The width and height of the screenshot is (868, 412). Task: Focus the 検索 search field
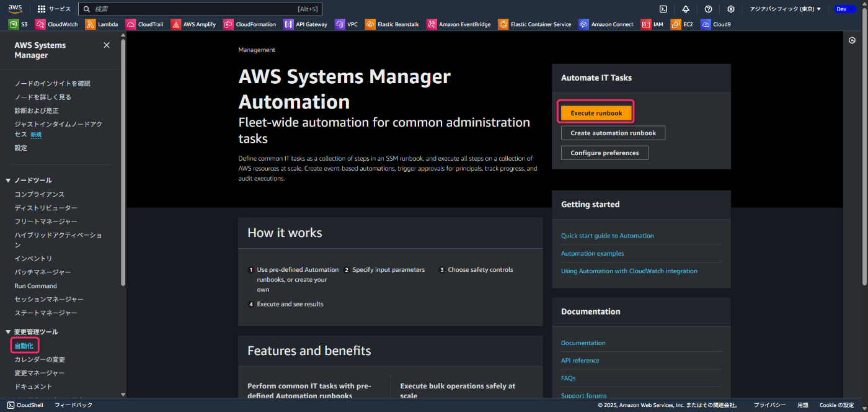(x=200, y=9)
